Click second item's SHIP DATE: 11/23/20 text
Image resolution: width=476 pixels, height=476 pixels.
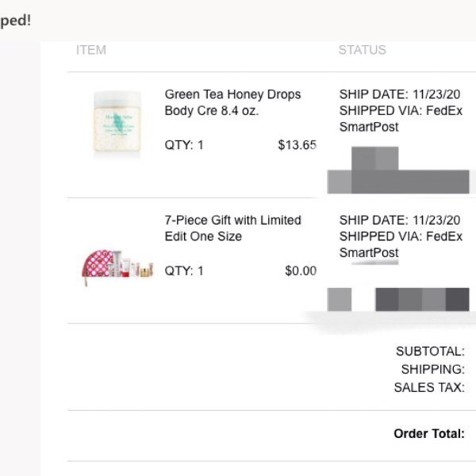point(400,220)
